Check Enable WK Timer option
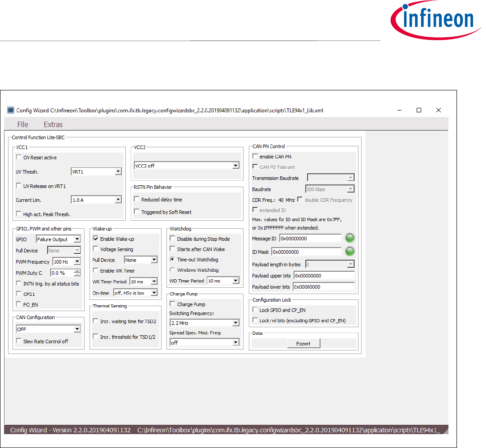This screenshot has width=482, height=448. click(x=96, y=271)
